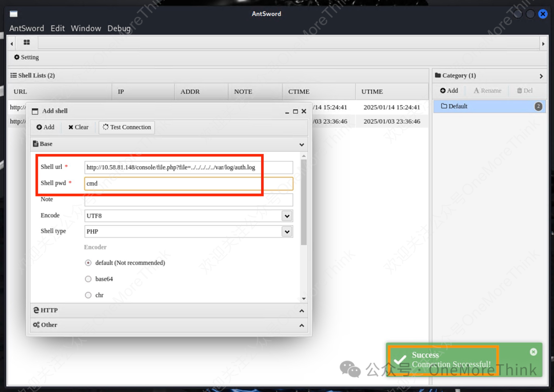Click the dialog scrollbar up arrow
The height and width of the screenshot is (392, 554).
[x=304, y=156]
